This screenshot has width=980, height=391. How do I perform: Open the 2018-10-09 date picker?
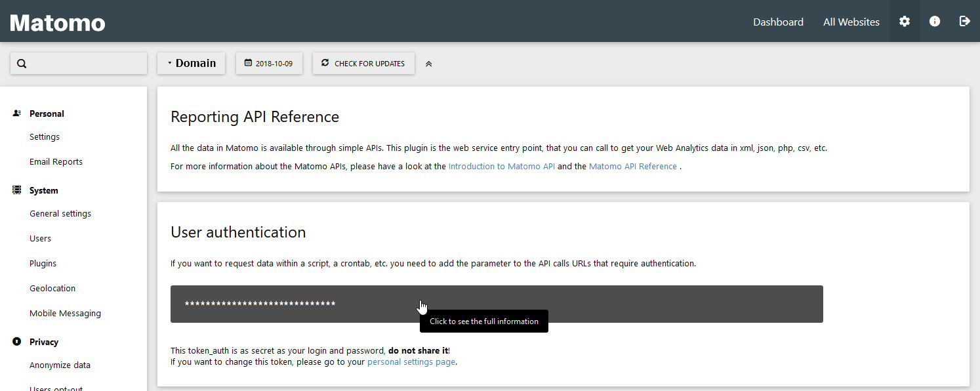(269, 64)
